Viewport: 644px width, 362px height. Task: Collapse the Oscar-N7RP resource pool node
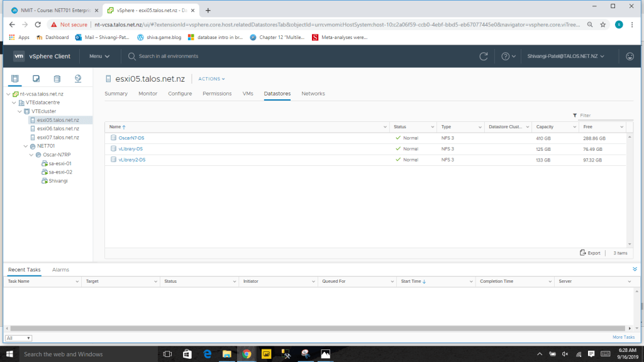point(31,155)
